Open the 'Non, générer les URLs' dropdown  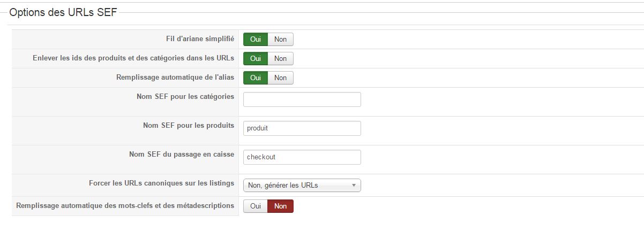coord(302,185)
